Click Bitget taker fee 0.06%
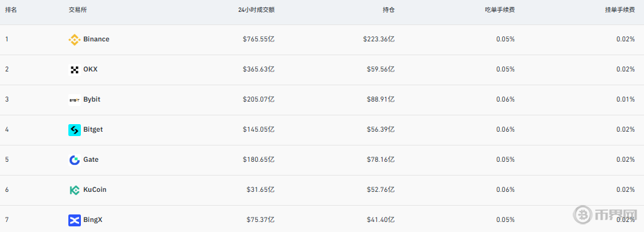Viewport: 644px width, 232px height. (x=505, y=129)
